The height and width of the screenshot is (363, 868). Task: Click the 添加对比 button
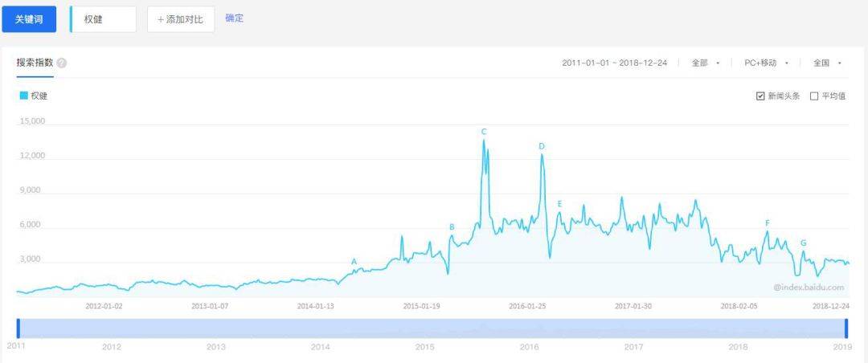[181, 19]
